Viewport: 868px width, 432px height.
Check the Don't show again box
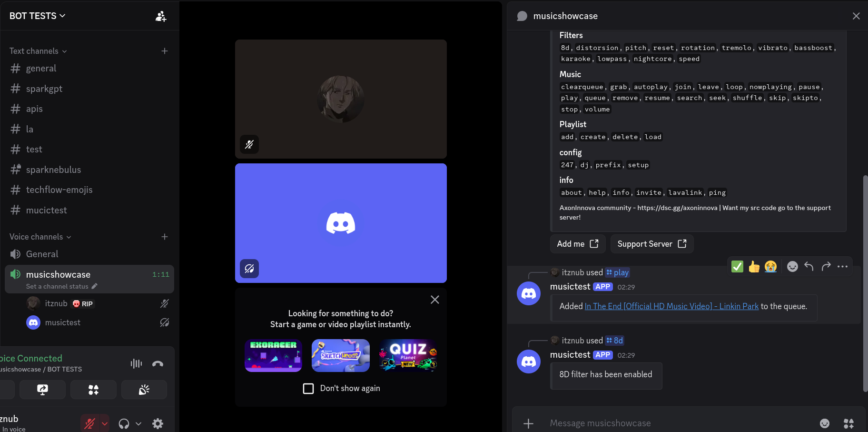pyautogui.click(x=308, y=389)
